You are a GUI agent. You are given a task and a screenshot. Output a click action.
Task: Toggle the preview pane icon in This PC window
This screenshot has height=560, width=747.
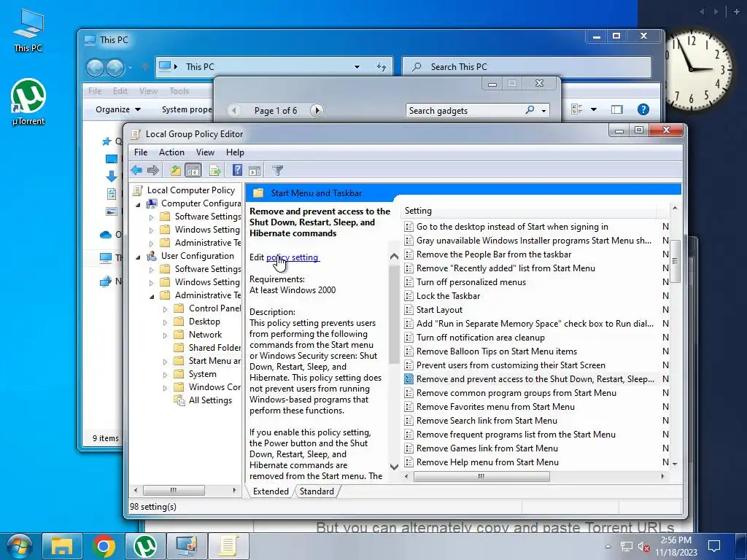coord(617,109)
